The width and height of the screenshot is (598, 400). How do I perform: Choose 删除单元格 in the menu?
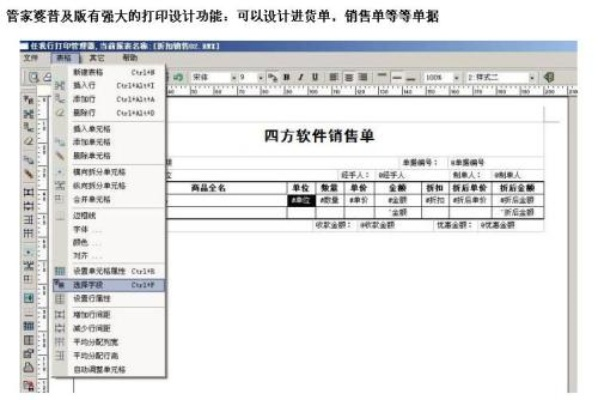[x=109, y=156]
